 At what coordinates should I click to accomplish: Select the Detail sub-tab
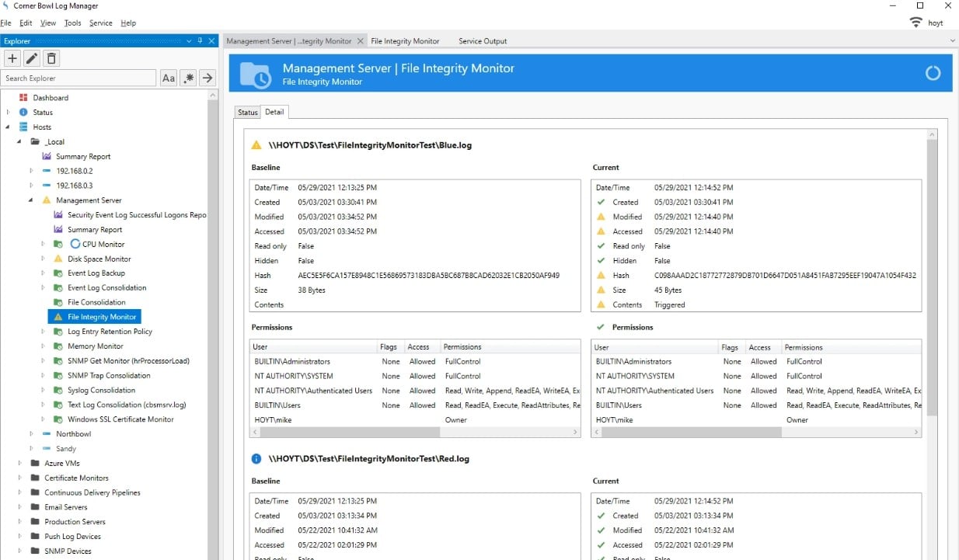274,112
